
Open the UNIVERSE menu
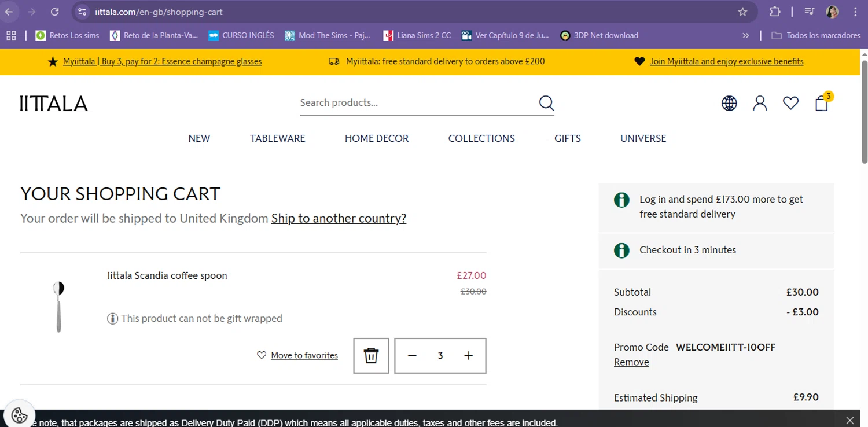(x=643, y=138)
